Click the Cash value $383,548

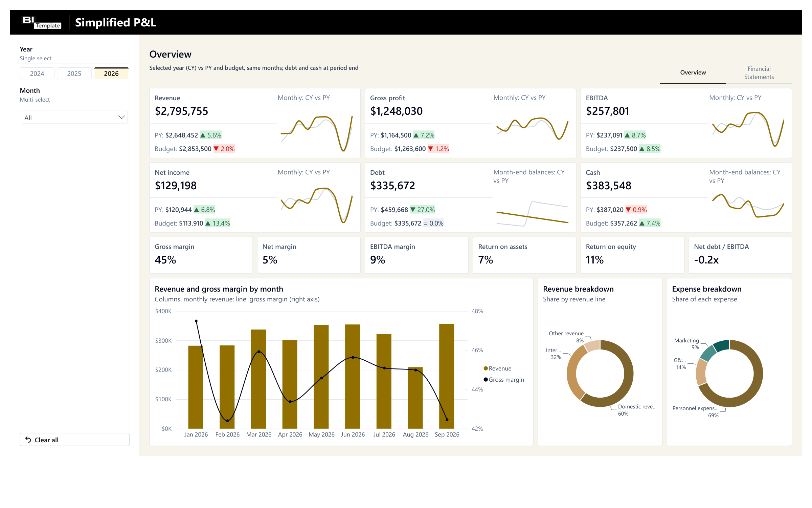click(x=608, y=186)
